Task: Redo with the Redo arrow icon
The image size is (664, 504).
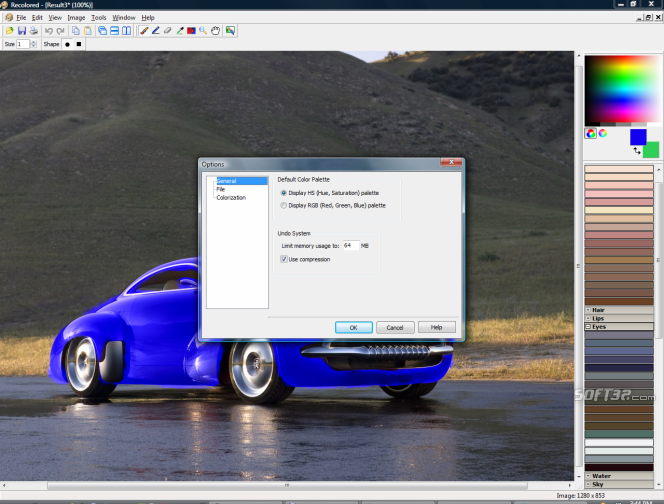Action: 61,30
